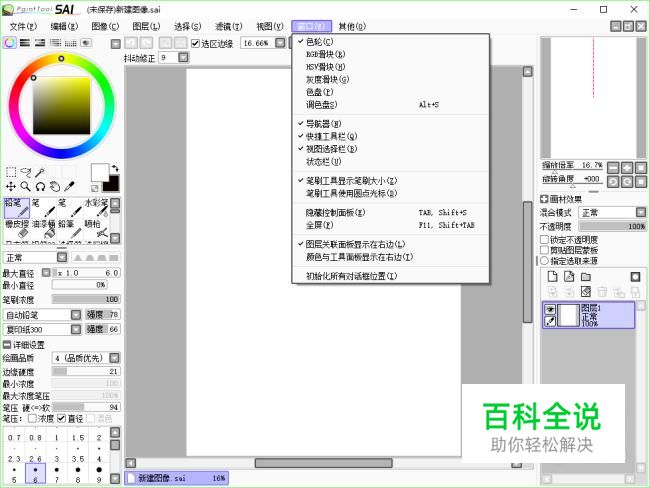650x488 pixels.
Task: Swap foreground and background colors
Action: [115, 168]
